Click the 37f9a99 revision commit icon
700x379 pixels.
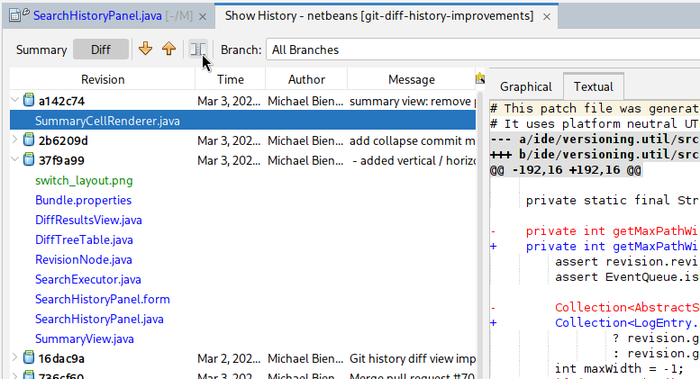[29, 159]
